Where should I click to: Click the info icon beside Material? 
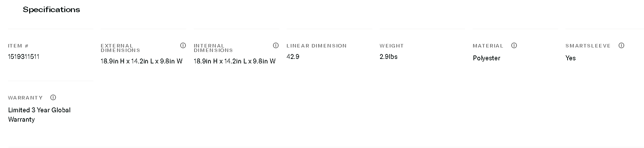[x=514, y=45]
